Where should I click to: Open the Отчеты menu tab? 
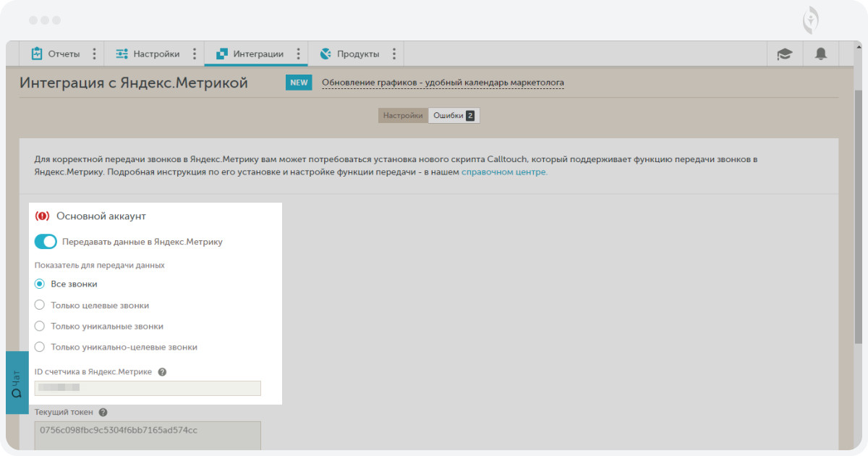tap(56, 54)
